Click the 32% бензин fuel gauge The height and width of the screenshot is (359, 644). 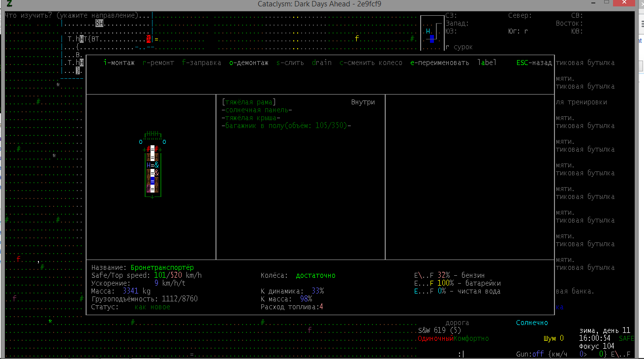(x=450, y=276)
